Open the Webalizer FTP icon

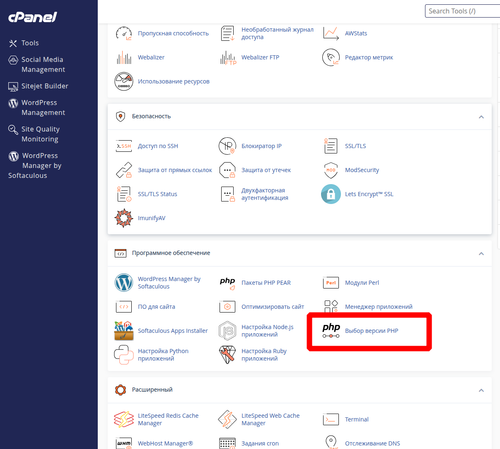point(228,57)
